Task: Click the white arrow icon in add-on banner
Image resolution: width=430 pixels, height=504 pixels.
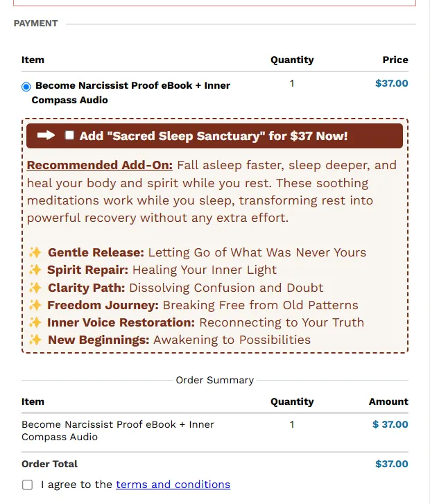Action: [x=46, y=136]
